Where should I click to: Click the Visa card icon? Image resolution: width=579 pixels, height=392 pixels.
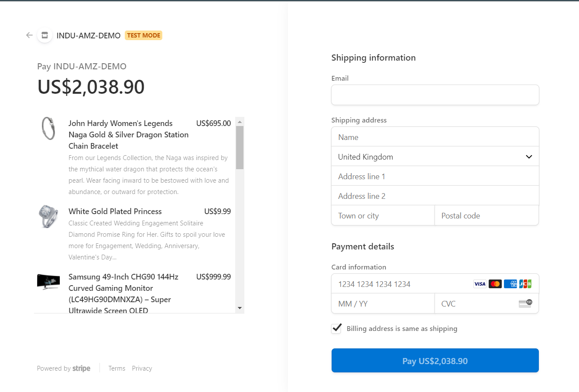[x=480, y=283]
